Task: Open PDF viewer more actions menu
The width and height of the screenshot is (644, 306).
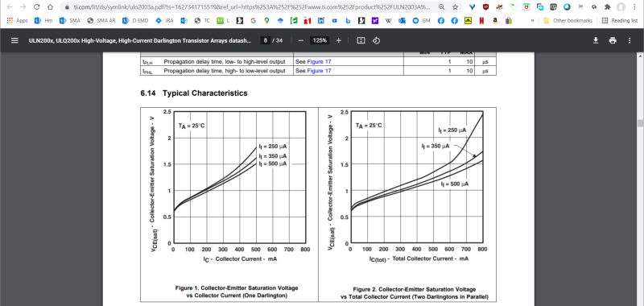Action: coord(630,40)
